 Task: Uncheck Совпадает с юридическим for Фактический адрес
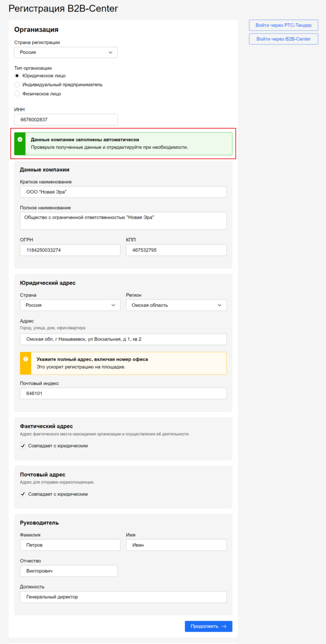[23, 446]
